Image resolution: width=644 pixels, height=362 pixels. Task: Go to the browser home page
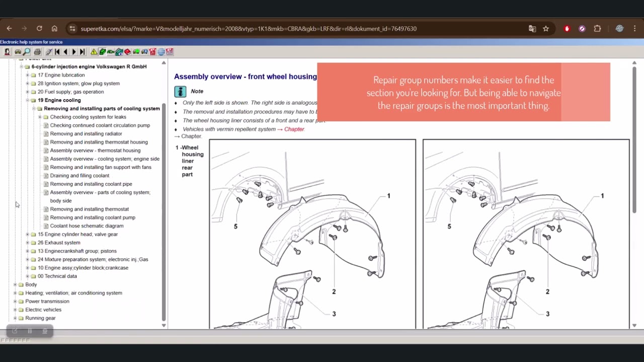tap(54, 29)
